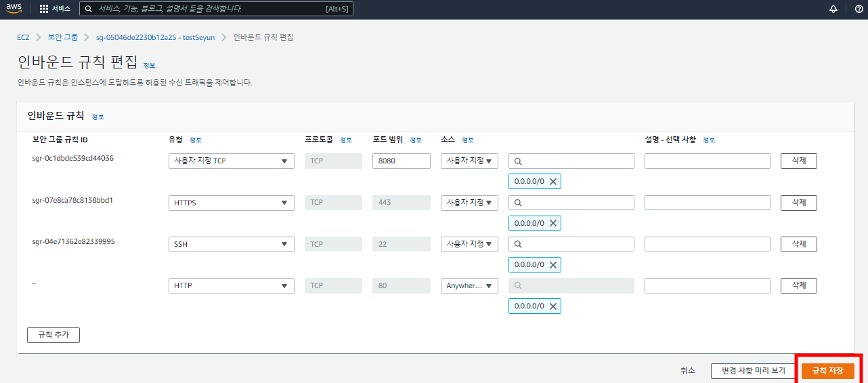
Task: Click source search field of 8080 rule
Action: [571, 161]
